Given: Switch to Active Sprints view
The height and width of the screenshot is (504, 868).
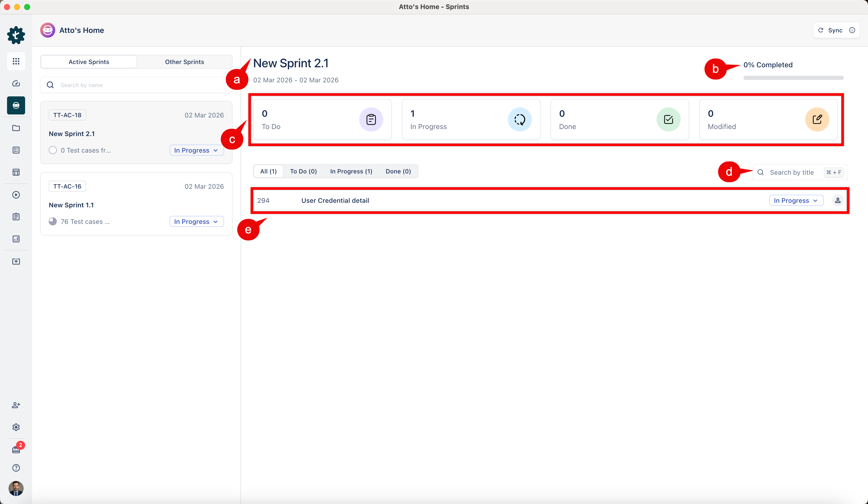Looking at the screenshot, I should tap(89, 62).
